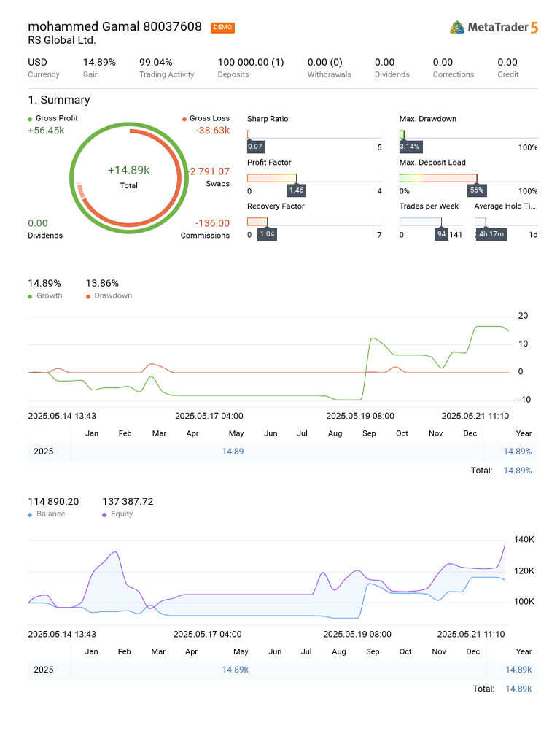This screenshot has width=560, height=747.
Task: Click the USD Currency value
Action: [x=38, y=63]
